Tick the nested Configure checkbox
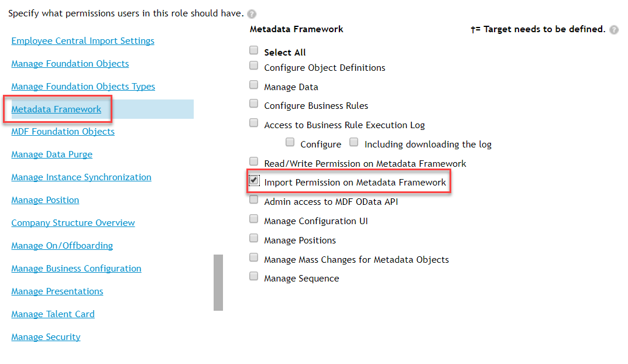The width and height of the screenshot is (628, 364). point(290,142)
